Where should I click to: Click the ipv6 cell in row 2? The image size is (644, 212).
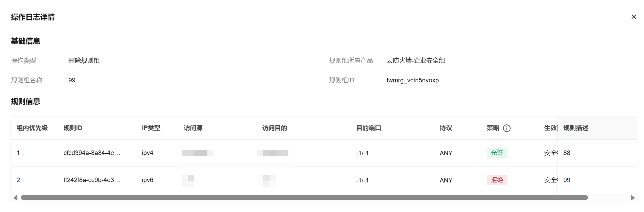147,180
